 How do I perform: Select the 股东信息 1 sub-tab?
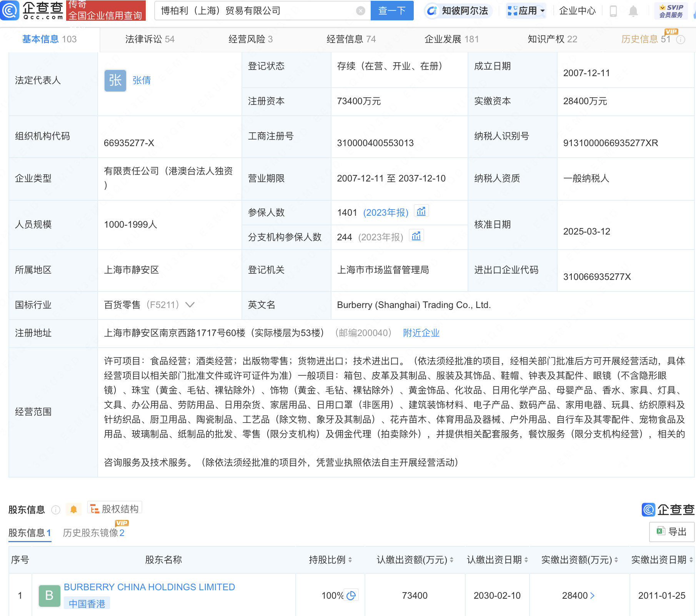pos(30,533)
